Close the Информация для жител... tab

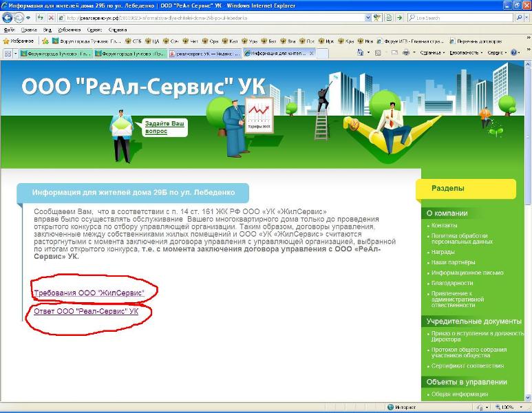312,53
